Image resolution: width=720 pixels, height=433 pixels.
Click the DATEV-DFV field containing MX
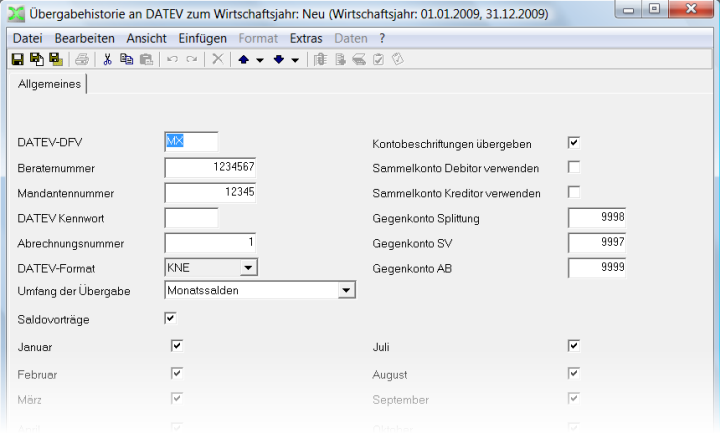tap(191, 141)
